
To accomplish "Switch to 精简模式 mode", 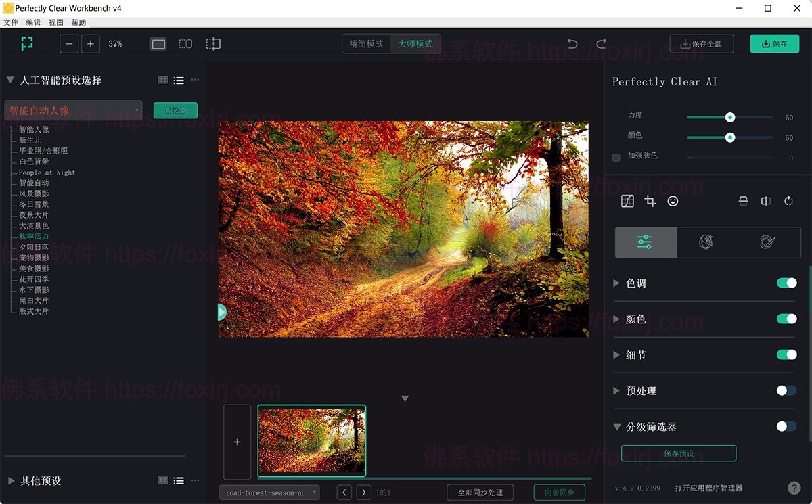I will 365,43.
